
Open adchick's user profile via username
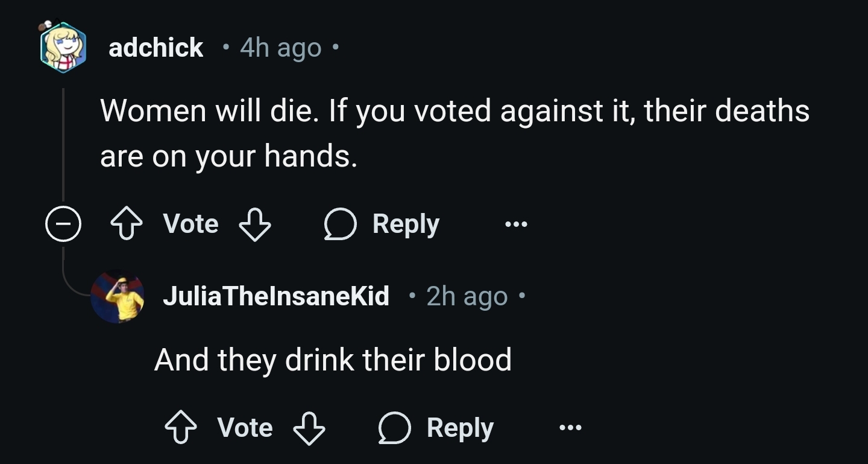point(156,47)
